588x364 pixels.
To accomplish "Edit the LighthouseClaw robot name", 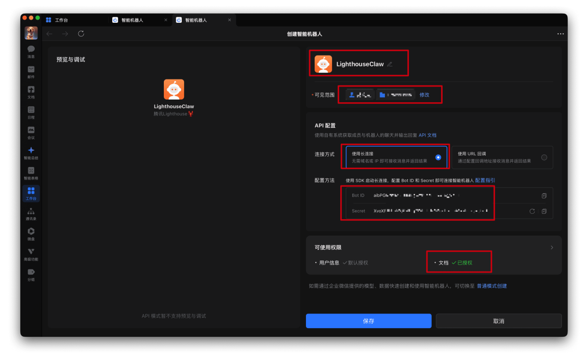I will tap(390, 64).
